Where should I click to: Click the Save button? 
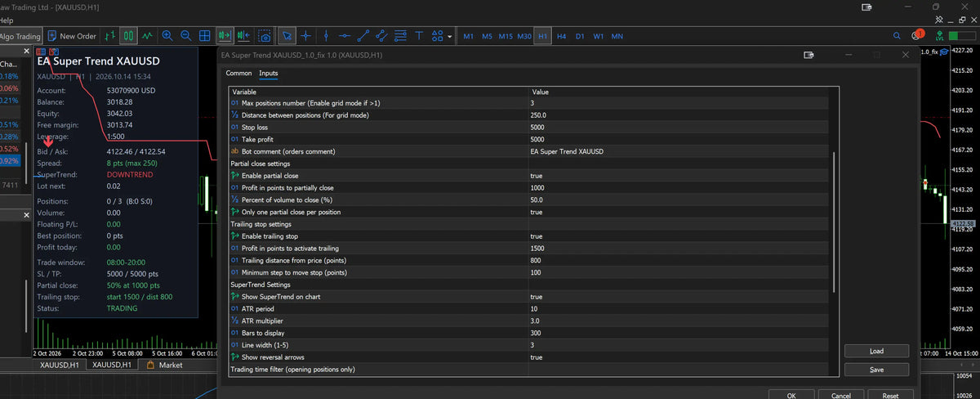click(x=876, y=370)
